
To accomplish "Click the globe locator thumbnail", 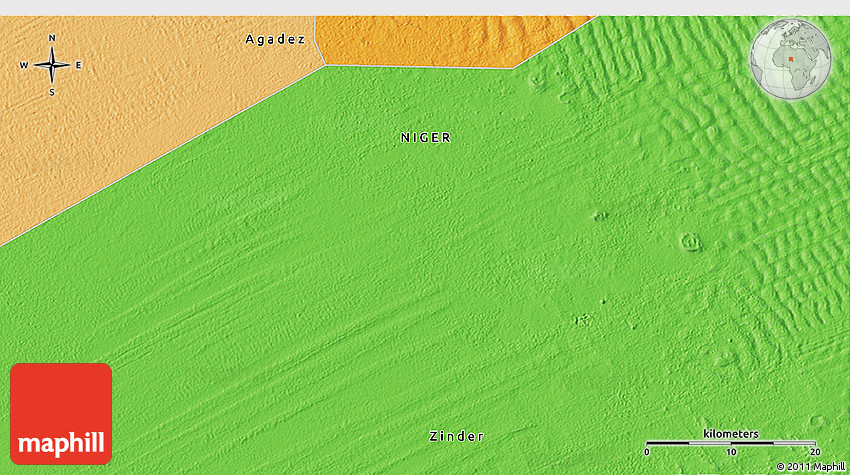I will pos(791,59).
